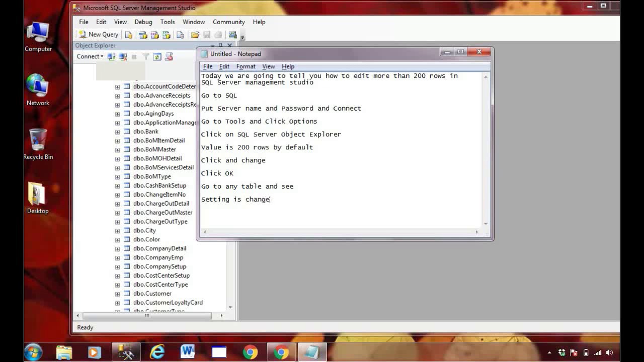Click the Filter icon in Object Explorer

145,57
